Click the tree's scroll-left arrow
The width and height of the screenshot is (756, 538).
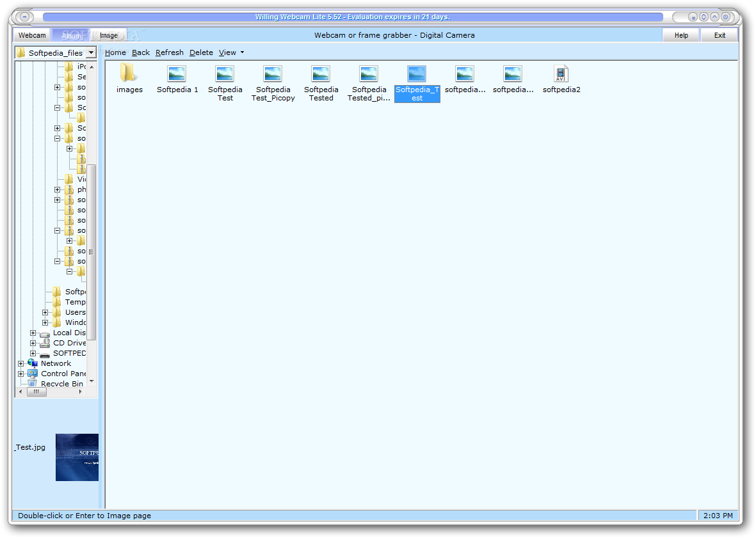coord(20,392)
